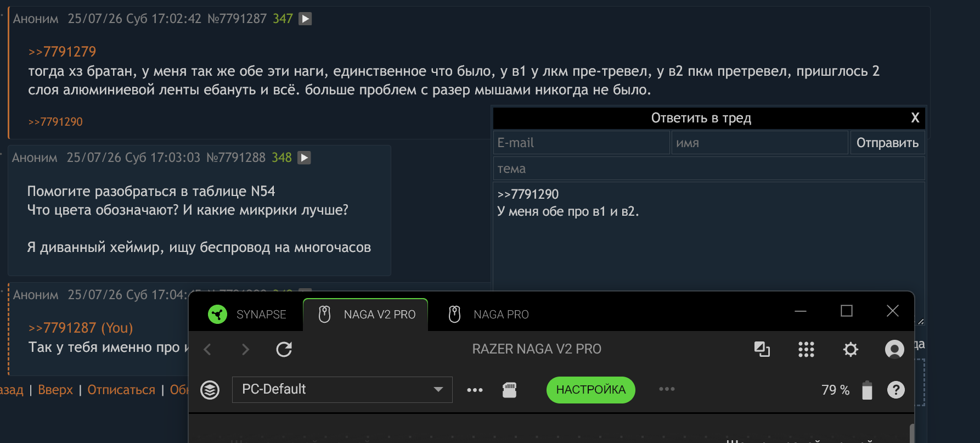This screenshot has width=980, height=443.
Task: Click the 79 % battery reading
Action: (x=835, y=390)
